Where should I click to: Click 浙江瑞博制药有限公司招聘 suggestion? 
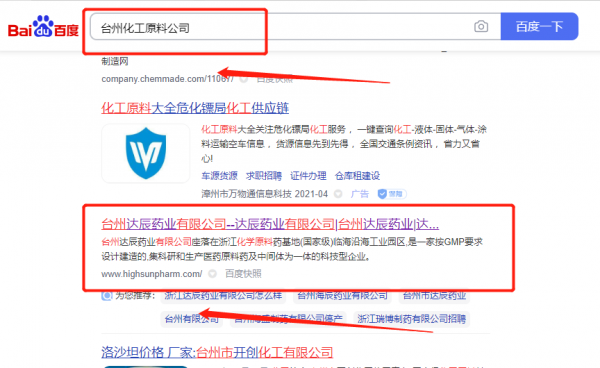[x=412, y=319]
